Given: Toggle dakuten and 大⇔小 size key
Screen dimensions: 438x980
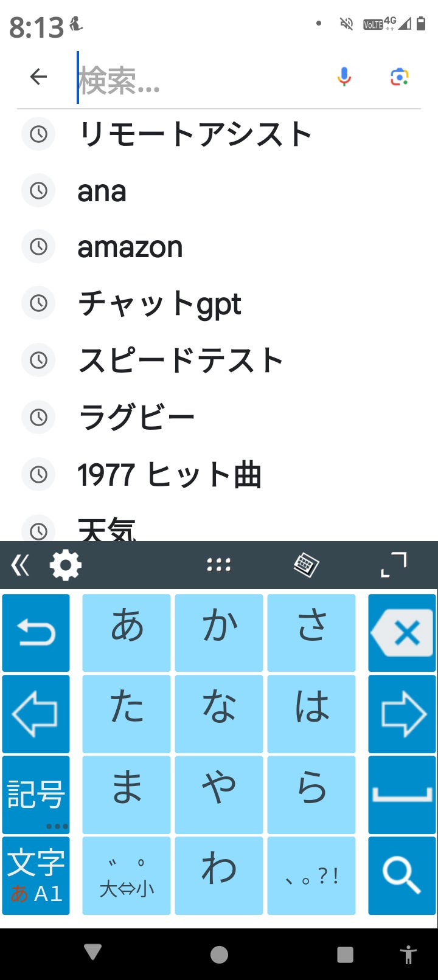Looking at the screenshot, I should [127, 875].
